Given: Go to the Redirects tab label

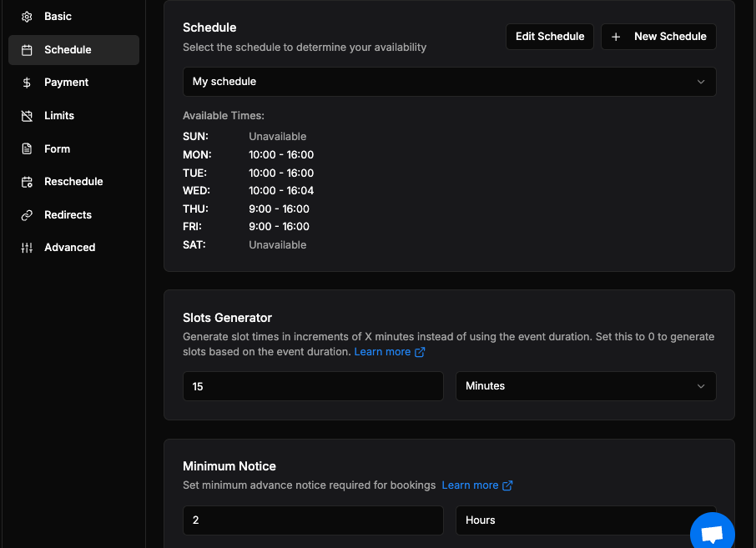Looking at the screenshot, I should coord(68,214).
